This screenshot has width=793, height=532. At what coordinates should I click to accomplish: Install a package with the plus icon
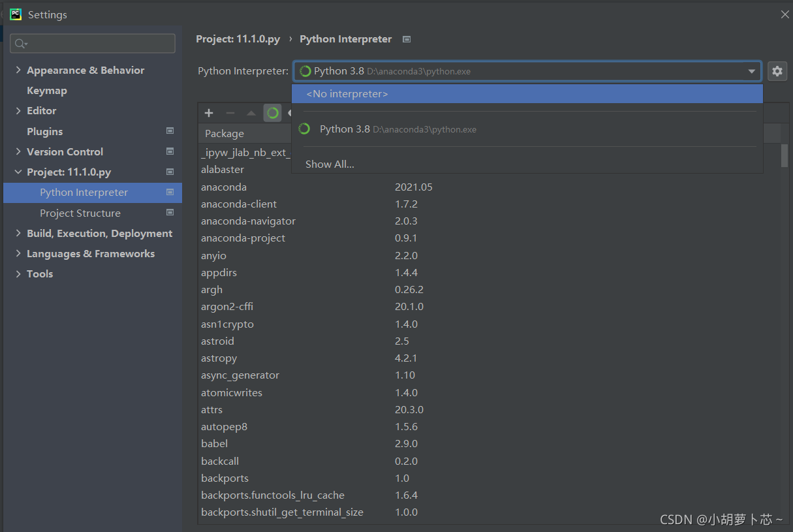(x=209, y=113)
